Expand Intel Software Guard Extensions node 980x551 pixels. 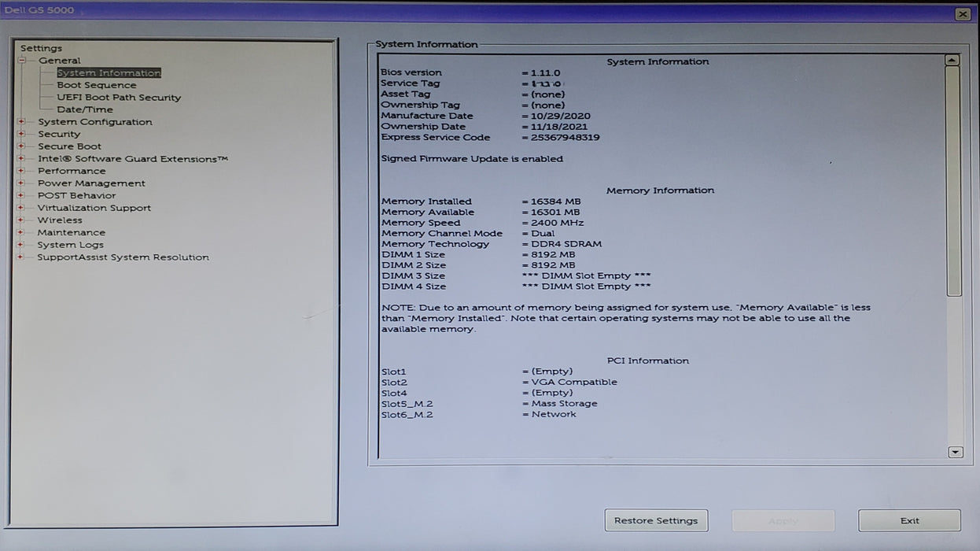click(21, 159)
